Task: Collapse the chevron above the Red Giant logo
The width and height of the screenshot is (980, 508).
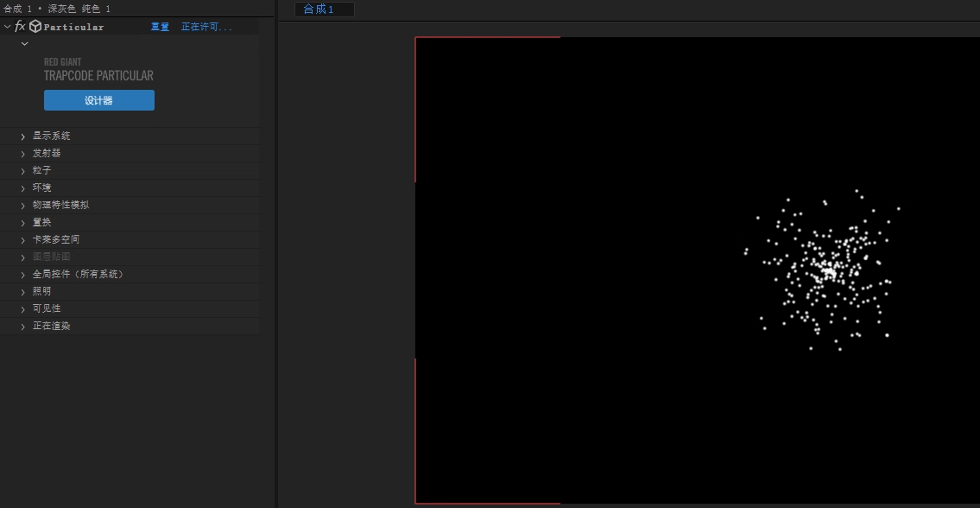Action: pyautogui.click(x=24, y=43)
